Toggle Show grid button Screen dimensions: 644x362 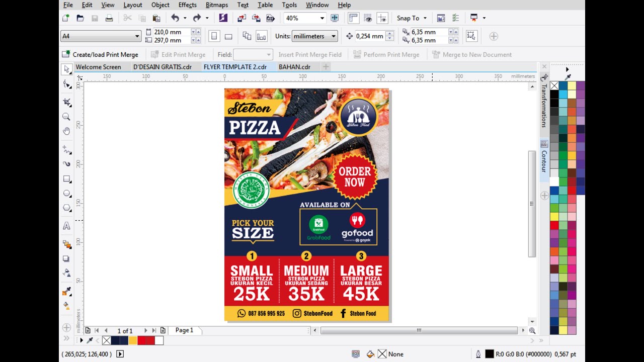pos(368,18)
